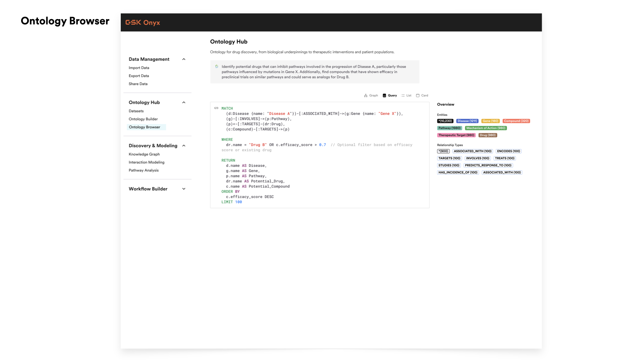This screenshot has height=362, width=644.
Task: Go to Datasets
Action: tap(136, 111)
